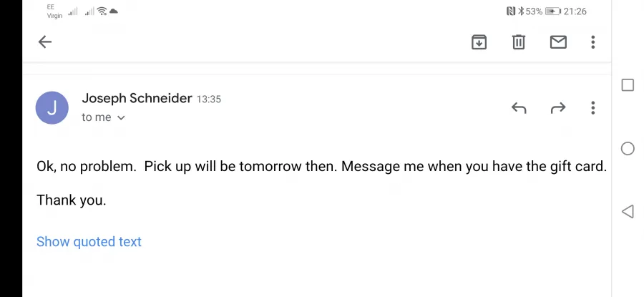Tap the battery percentage indicator
The height and width of the screenshot is (297, 644).
[534, 11]
